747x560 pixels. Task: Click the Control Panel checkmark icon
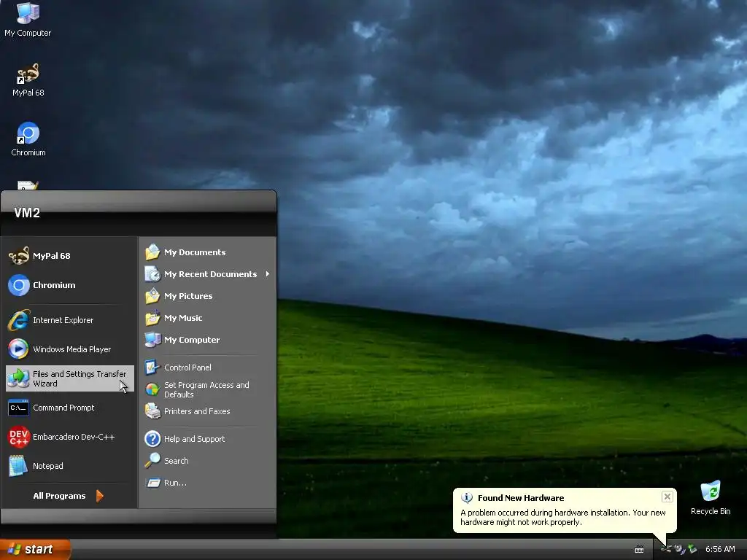click(152, 367)
